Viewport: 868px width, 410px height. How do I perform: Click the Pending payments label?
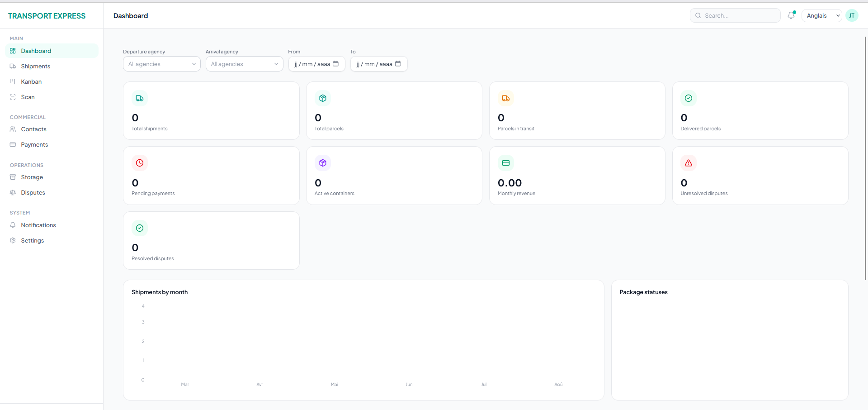[x=153, y=193]
